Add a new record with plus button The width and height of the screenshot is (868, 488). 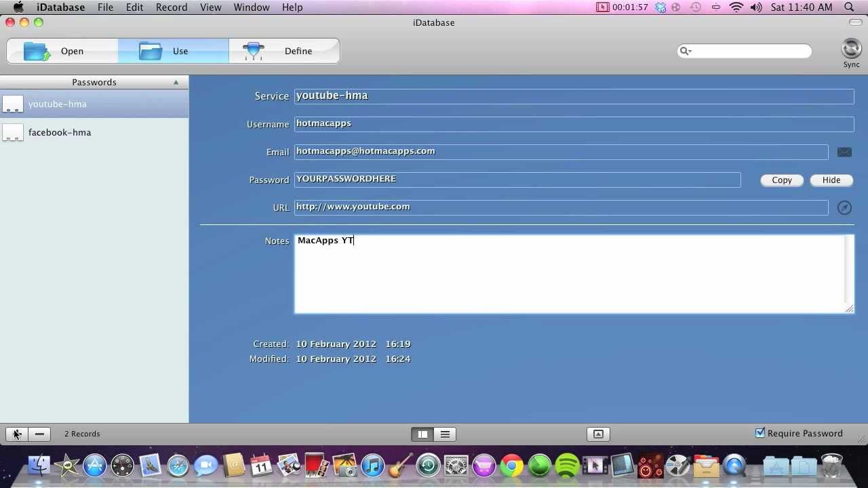[17, 434]
